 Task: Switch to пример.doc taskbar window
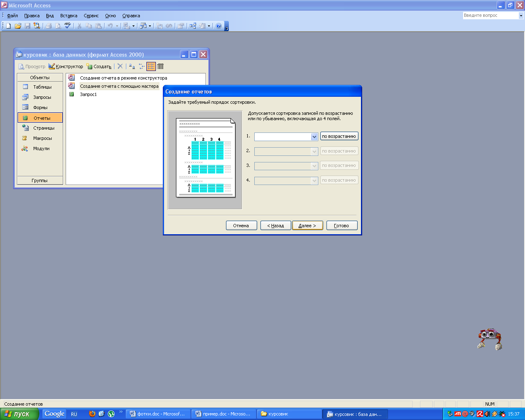pyautogui.click(x=223, y=414)
